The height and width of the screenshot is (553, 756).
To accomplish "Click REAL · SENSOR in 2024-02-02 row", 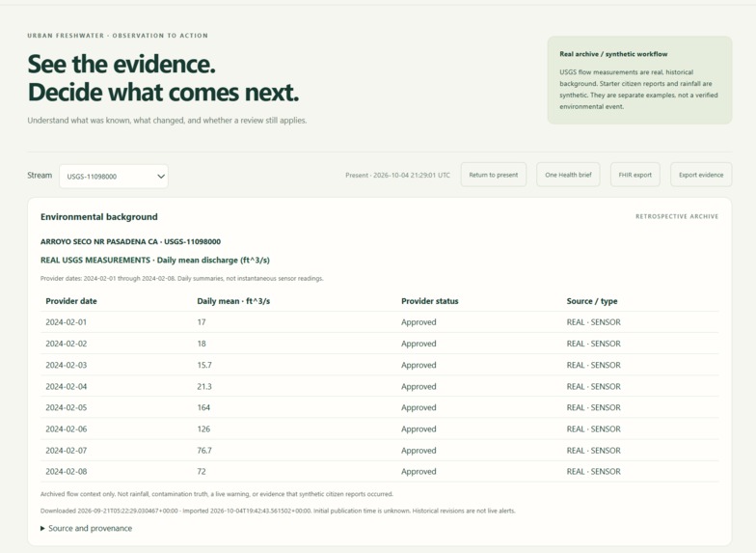I will 594,344.
